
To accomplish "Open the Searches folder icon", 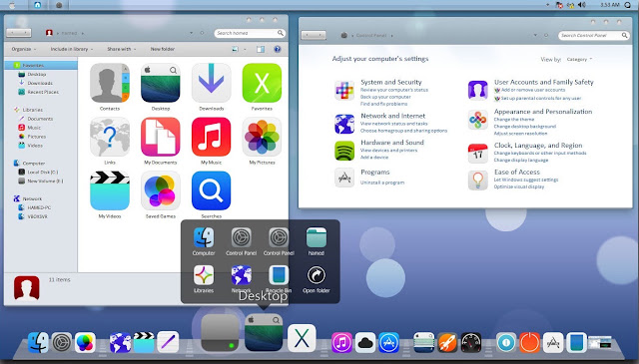I will tap(211, 190).
